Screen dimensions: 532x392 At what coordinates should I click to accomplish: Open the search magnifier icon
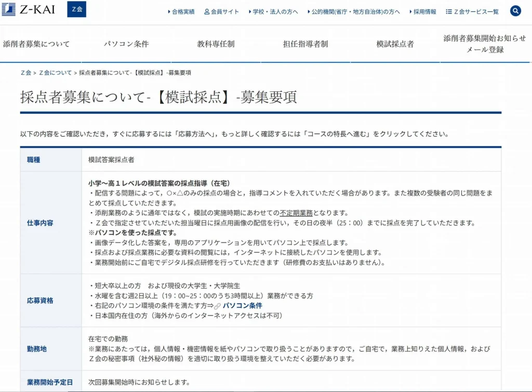tap(515, 11)
